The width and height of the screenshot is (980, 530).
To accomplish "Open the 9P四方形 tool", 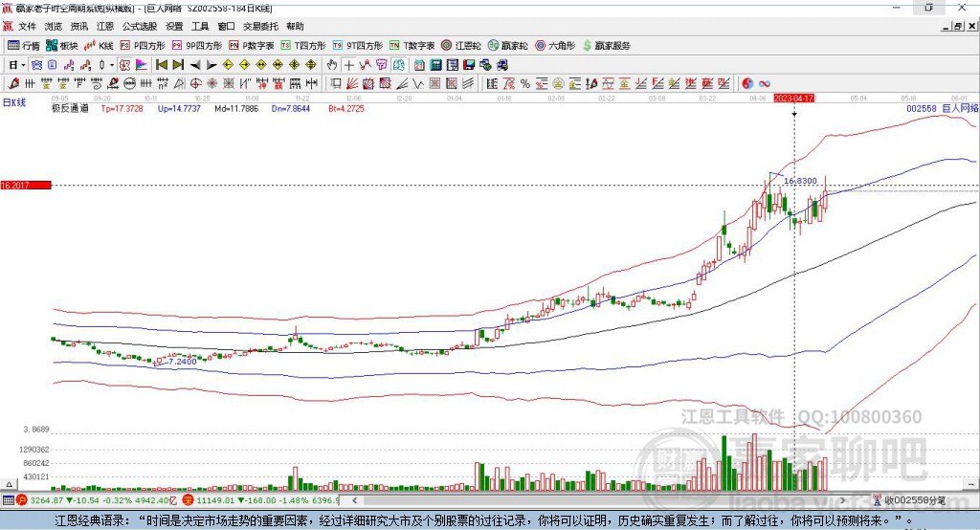I will coord(197,46).
